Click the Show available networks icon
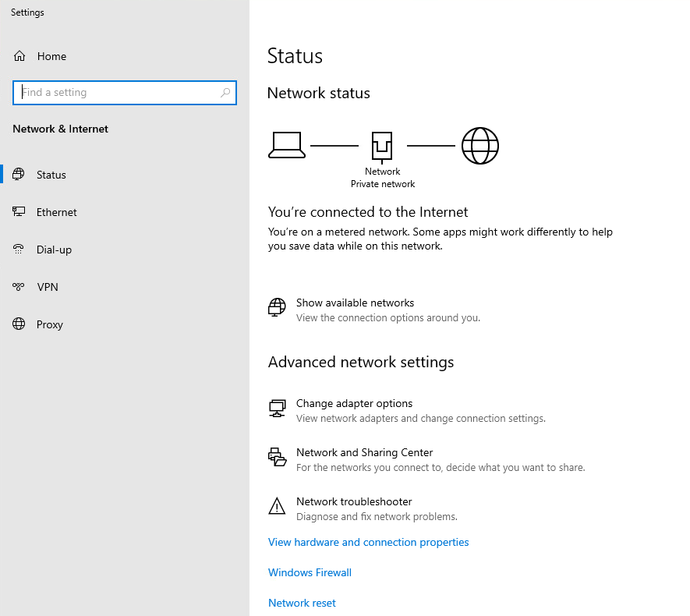 pos(277,307)
